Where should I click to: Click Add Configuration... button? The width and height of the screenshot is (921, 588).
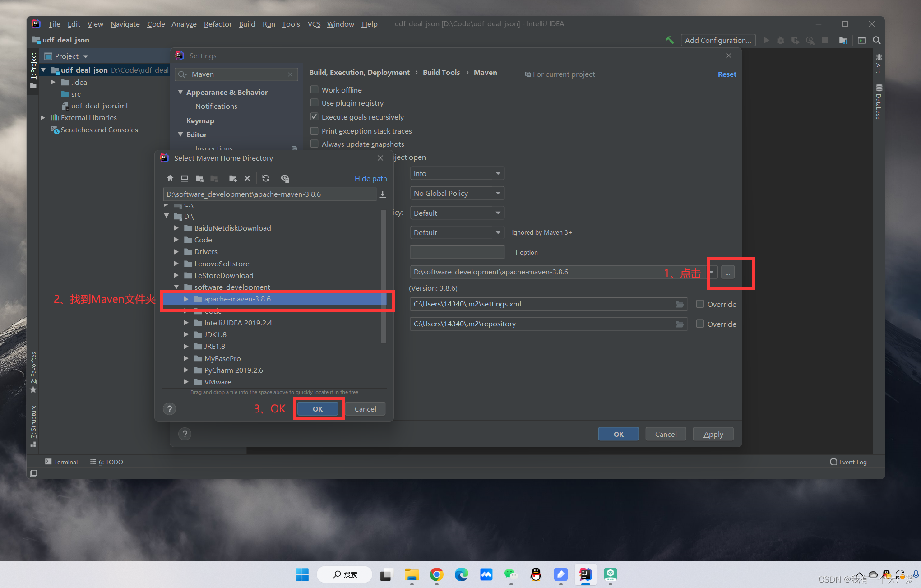[718, 40]
